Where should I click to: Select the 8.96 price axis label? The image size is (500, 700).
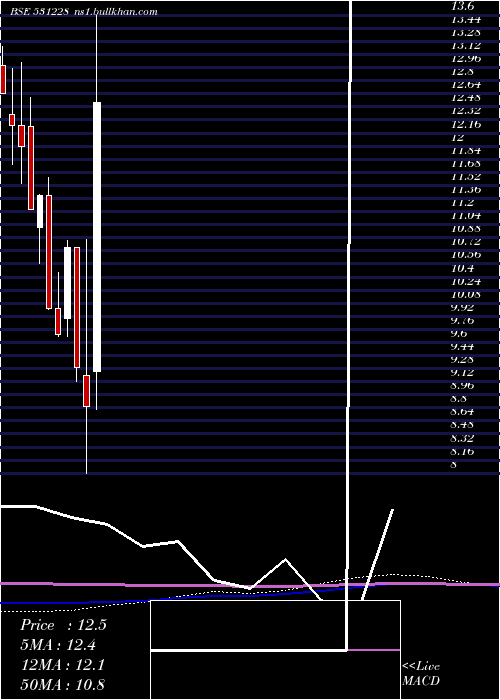pyautogui.click(x=462, y=385)
